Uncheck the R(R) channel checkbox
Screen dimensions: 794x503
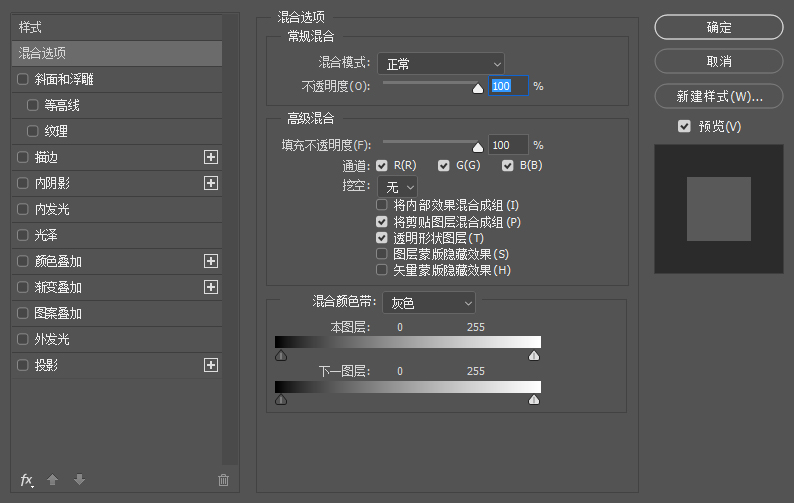tap(382, 166)
